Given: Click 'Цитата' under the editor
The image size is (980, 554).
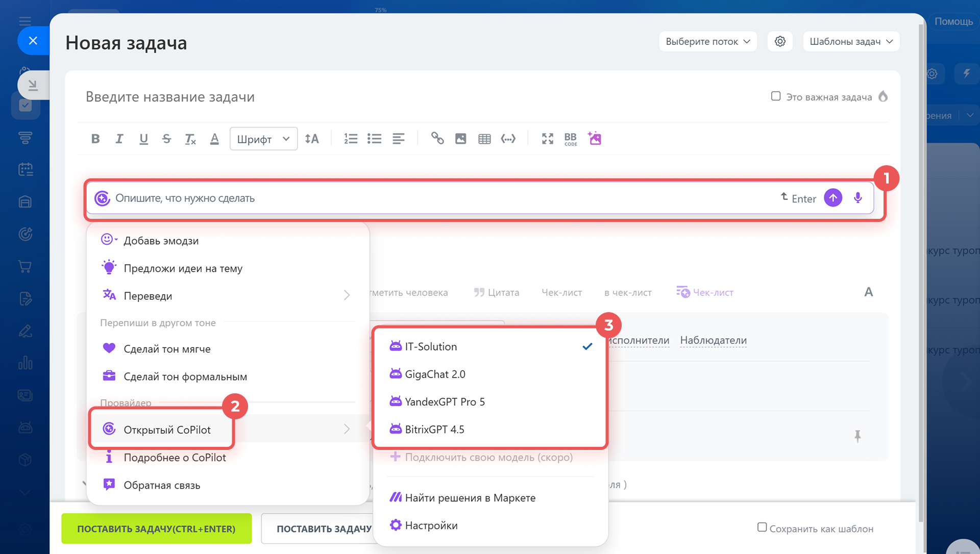Looking at the screenshot, I should [x=496, y=292].
